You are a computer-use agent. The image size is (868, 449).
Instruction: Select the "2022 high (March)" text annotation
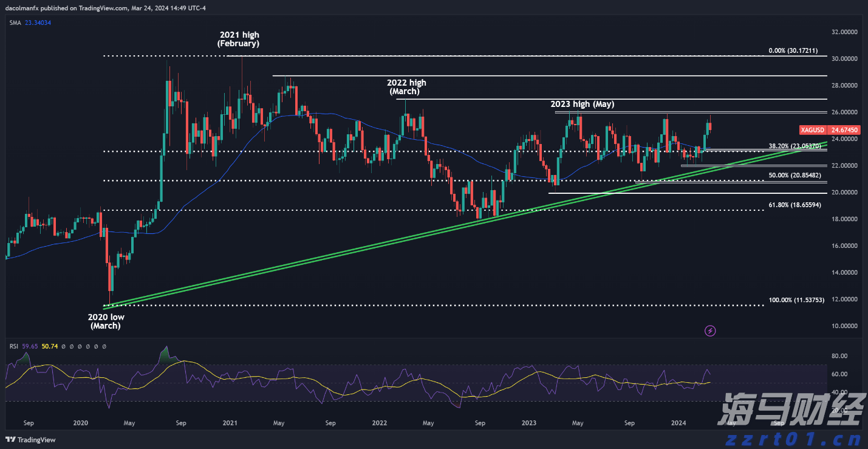pyautogui.click(x=406, y=87)
